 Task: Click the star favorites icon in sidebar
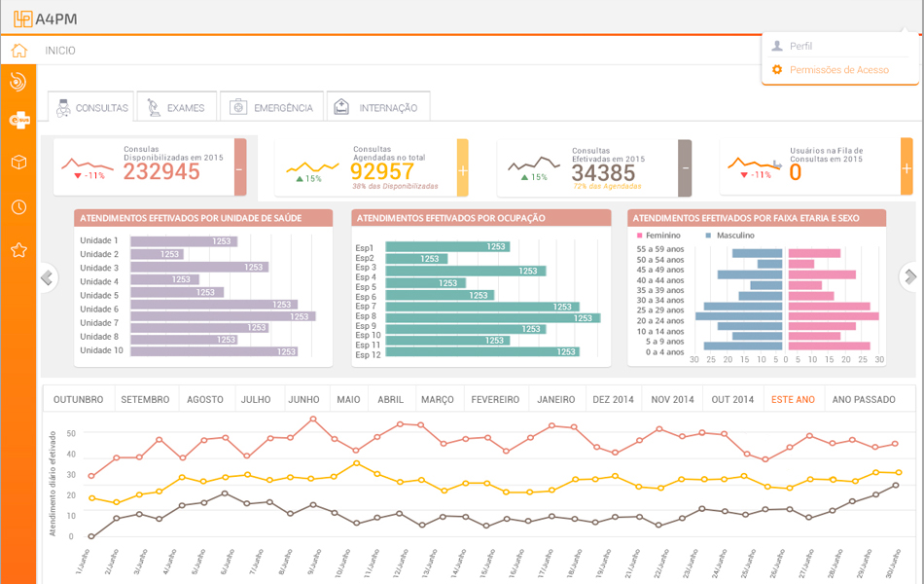pos(18,250)
